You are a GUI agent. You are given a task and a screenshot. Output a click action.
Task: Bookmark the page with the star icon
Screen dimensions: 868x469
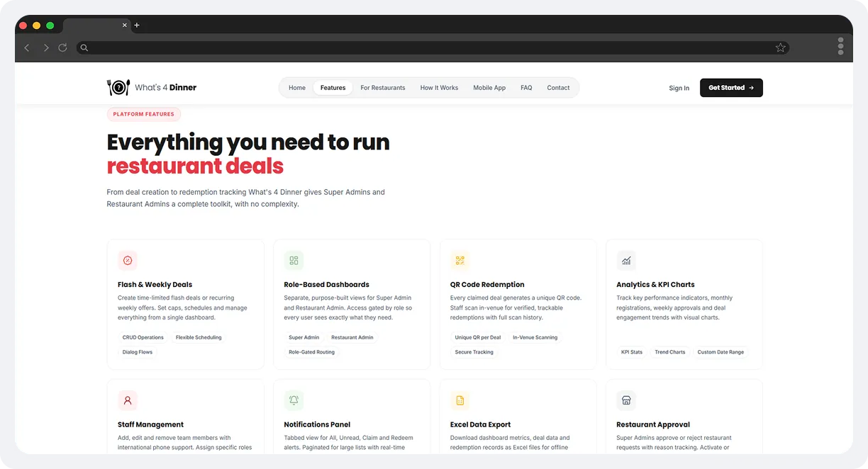pyautogui.click(x=781, y=47)
